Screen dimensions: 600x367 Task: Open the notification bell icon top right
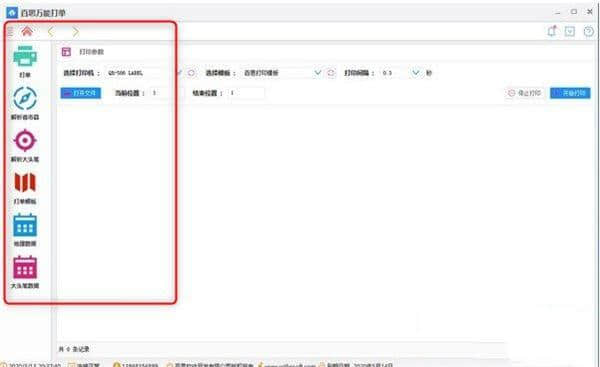point(552,31)
